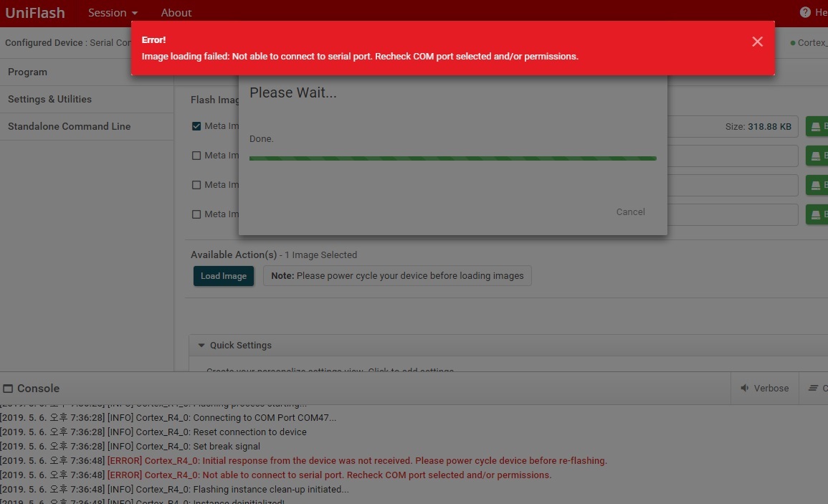Image resolution: width=828 pixels, height=504 pixels.
Task: Click the Available Action(s) heading
Action: tap(234, 255)
